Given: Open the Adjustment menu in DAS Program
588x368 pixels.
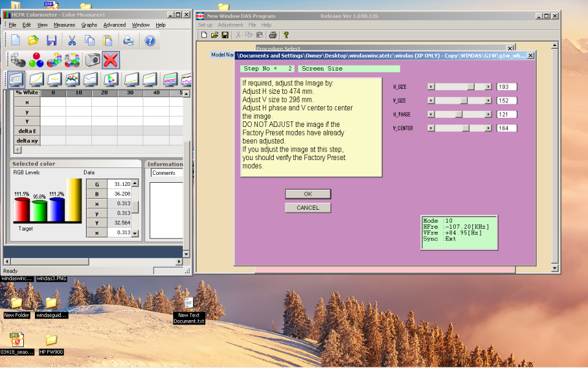Looking at the screenshot, I should (x=230, y=25).
